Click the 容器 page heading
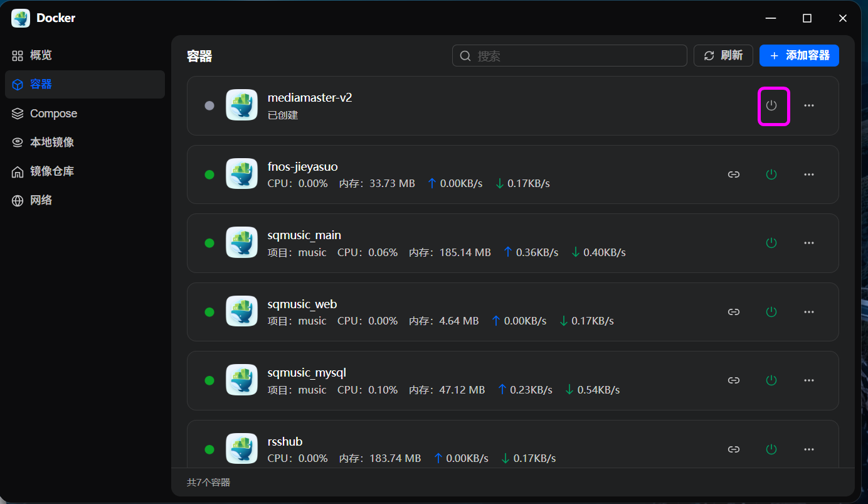 click(199, 56)
